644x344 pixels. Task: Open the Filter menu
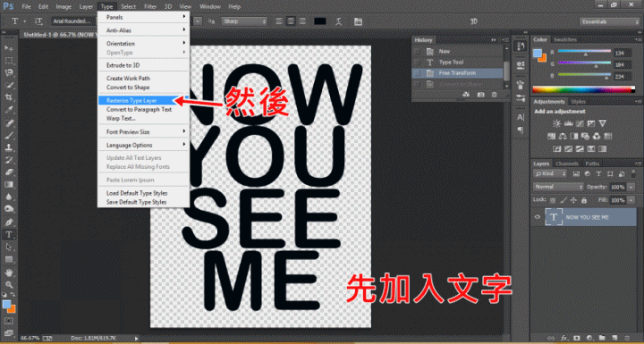[150, 6]
